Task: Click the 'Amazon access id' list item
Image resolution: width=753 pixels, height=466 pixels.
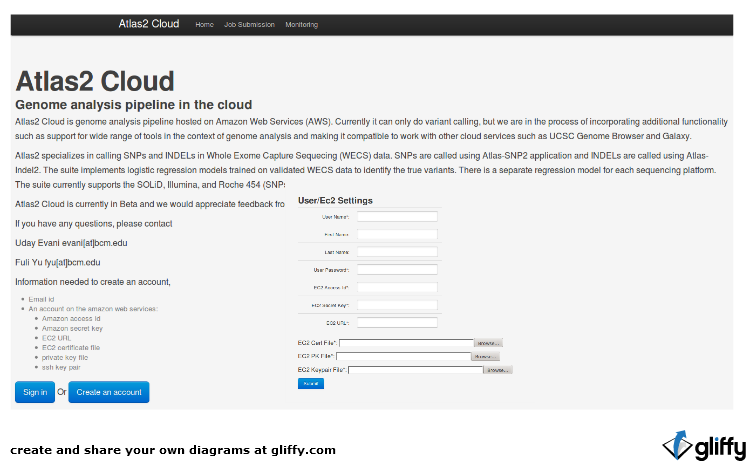Action: click(x=71, y=319)
